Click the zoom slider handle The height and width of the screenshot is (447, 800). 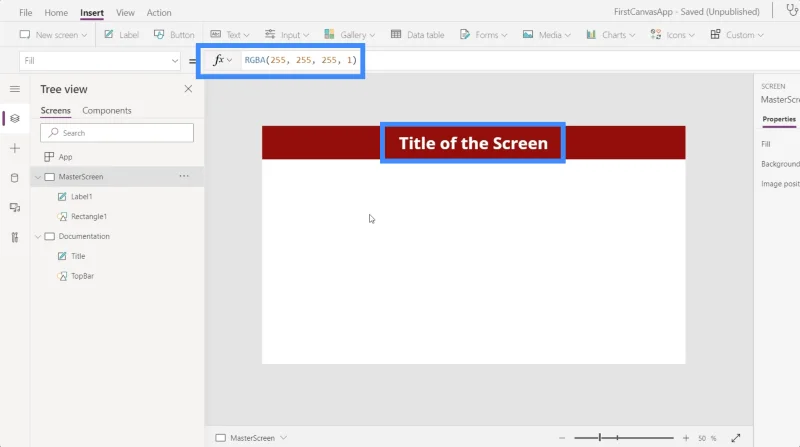600,437
